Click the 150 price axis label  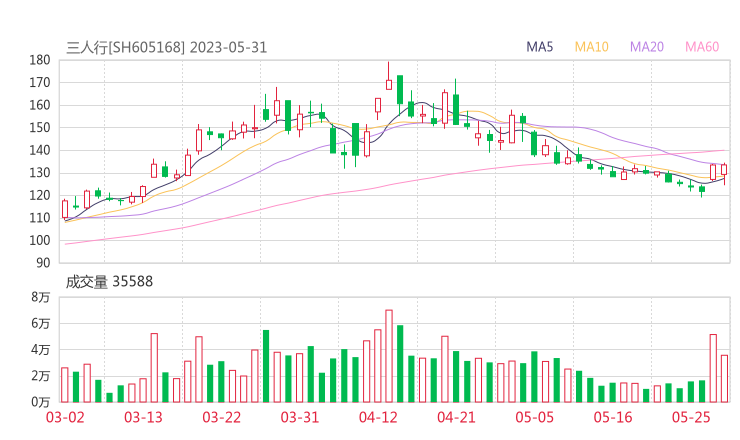coord(40,127)
